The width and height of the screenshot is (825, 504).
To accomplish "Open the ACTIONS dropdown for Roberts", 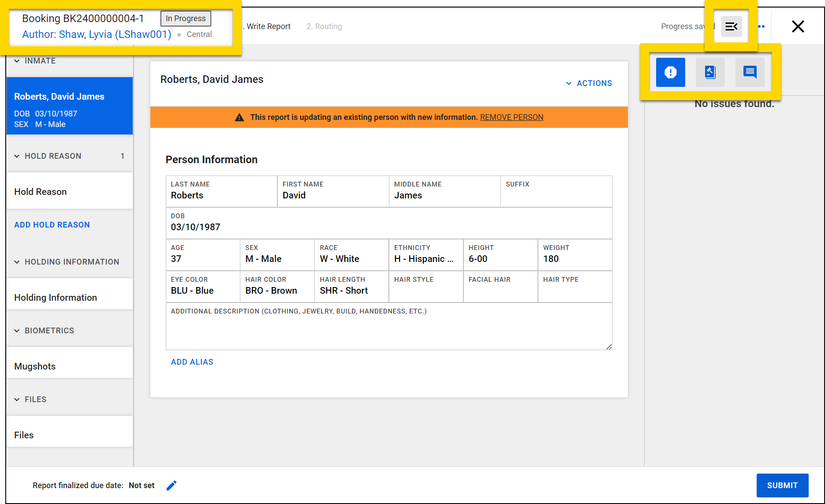I will tap(589, 83).
